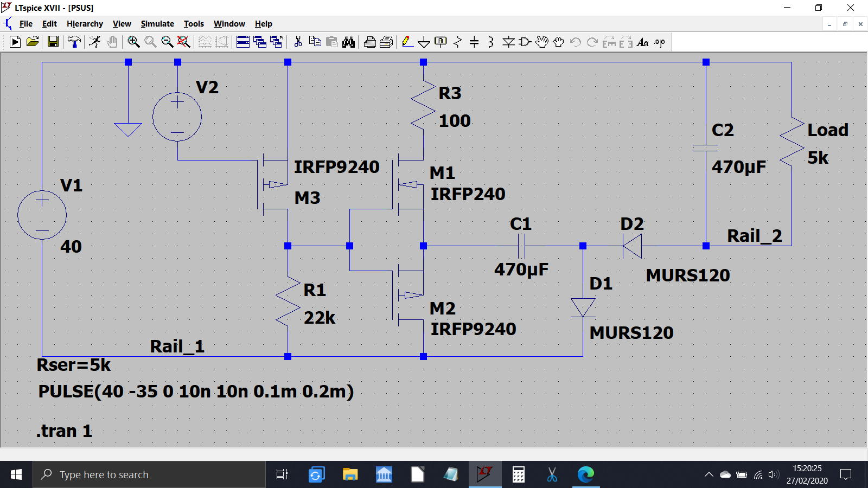Open the File menu
Image resolution: width=868 pixels, height=488 pixels.
click(x=26, y=24)
